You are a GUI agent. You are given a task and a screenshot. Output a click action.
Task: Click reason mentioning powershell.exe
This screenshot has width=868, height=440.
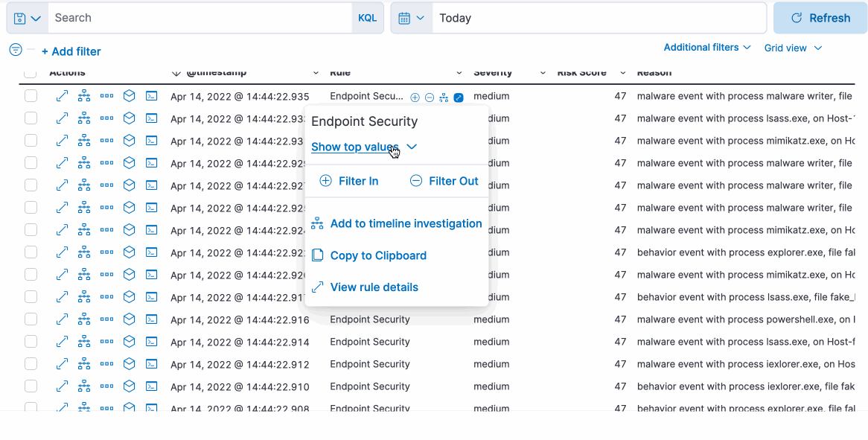coord(746,319)
